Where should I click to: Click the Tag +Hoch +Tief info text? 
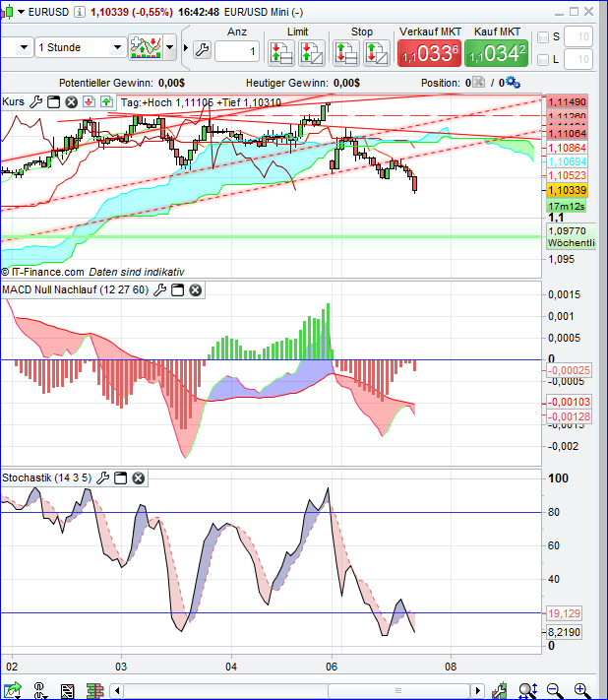[x=201, y=102]
